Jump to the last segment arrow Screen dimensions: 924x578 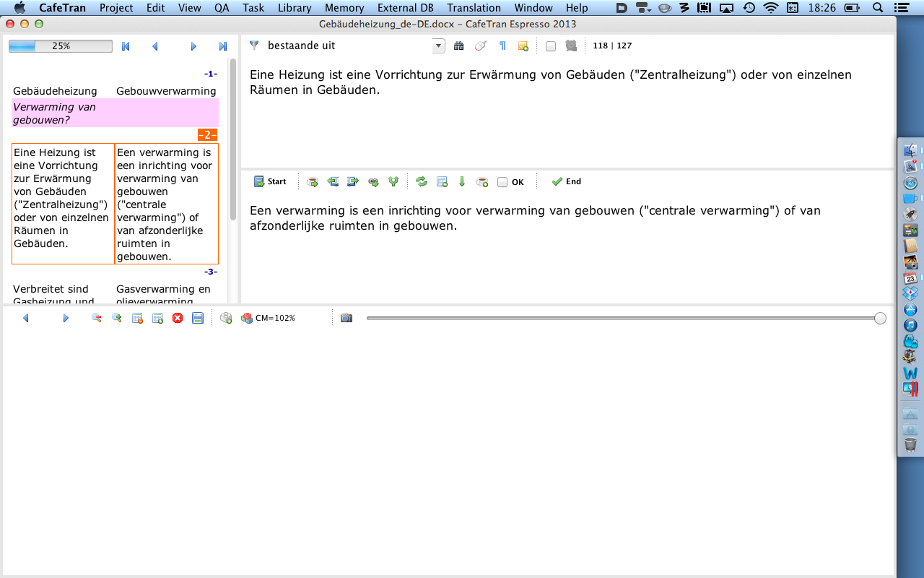coord(223,46)
